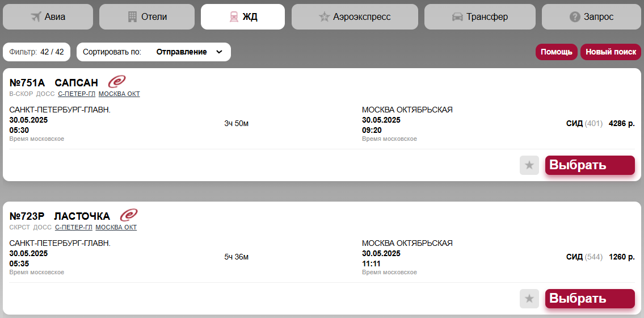The height and width of the screenshot is (318, 644).
Task: Open the Авиа tab with airplane icon
Action: [48, 16]
